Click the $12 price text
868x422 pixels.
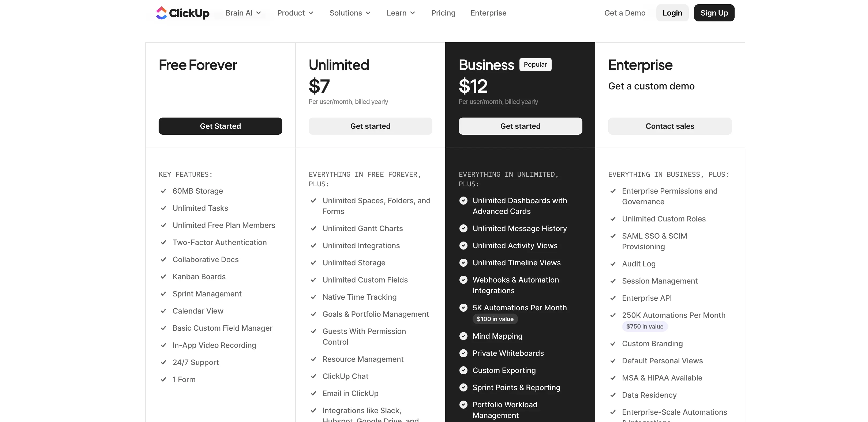point(473,86)
